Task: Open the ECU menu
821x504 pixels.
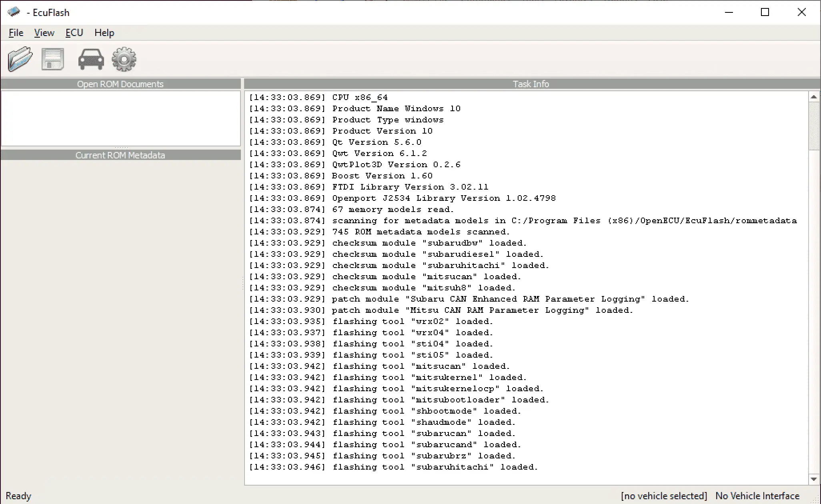Action: point(74,33)
